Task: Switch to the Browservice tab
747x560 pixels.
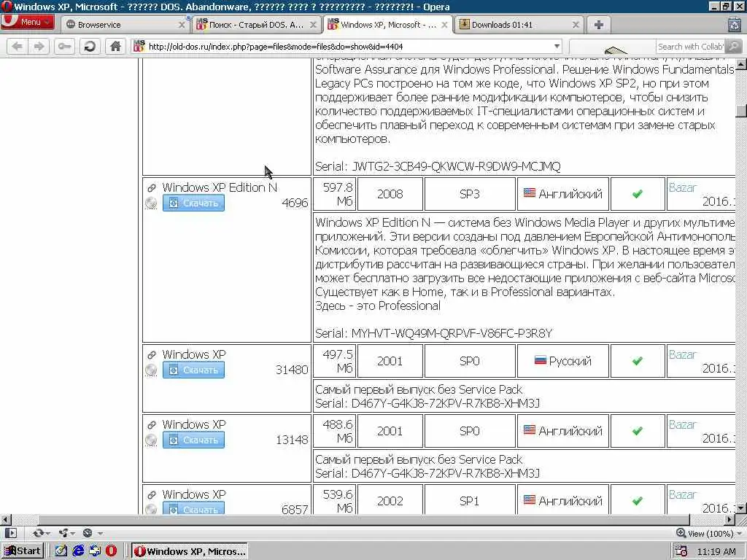Action: pyautogui.click(x=125, y=25)
